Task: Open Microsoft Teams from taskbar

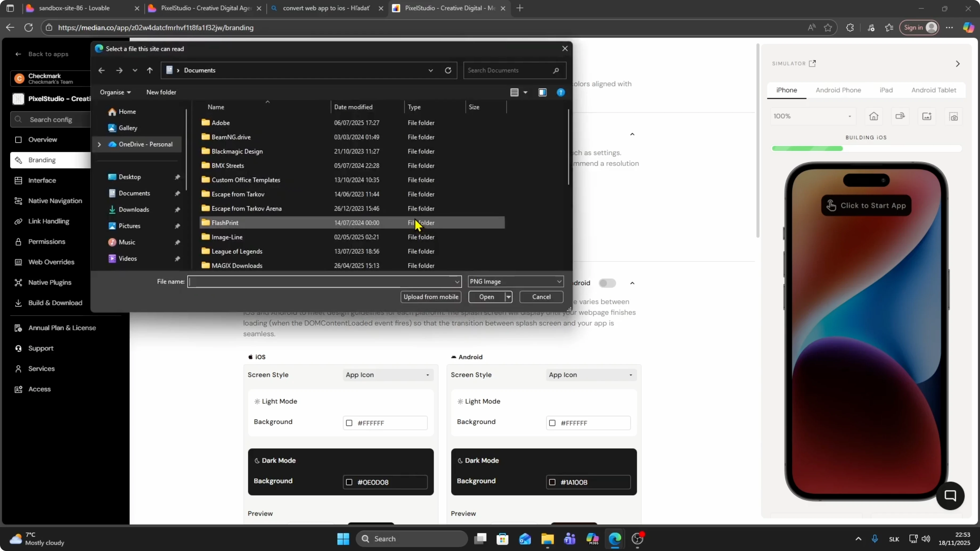Action: 570,539
